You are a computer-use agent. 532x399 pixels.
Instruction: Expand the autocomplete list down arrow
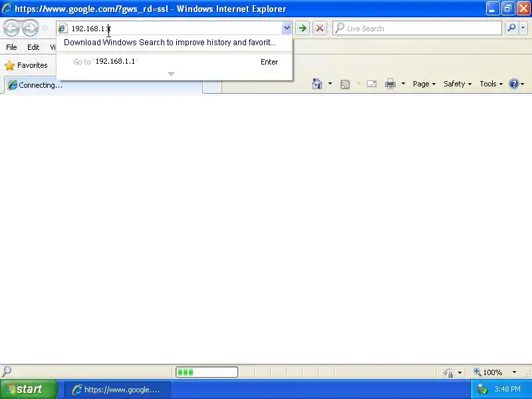pyautogui.click(x=172, y=74)
